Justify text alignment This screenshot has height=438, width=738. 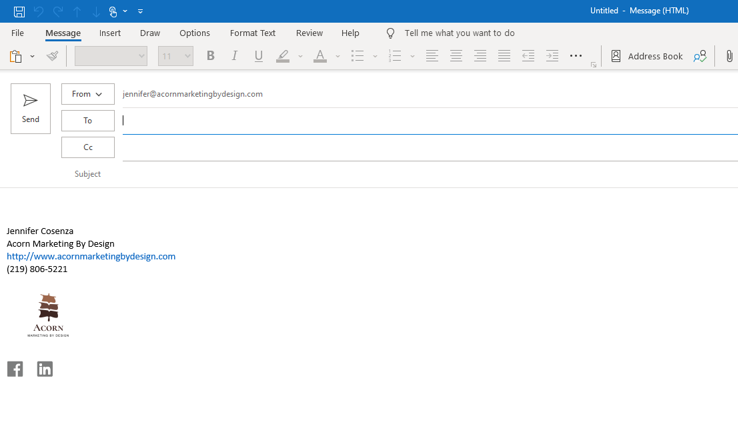coord(504,56)
